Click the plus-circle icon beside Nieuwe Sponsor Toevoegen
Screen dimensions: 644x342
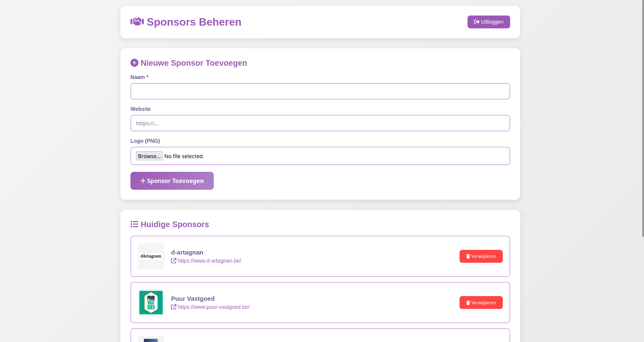point(134,62)
